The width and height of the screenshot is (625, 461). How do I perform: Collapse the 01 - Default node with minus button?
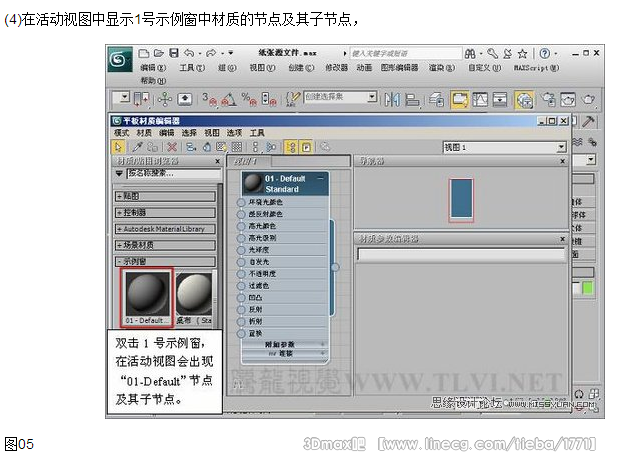click(x=320, y=178)
